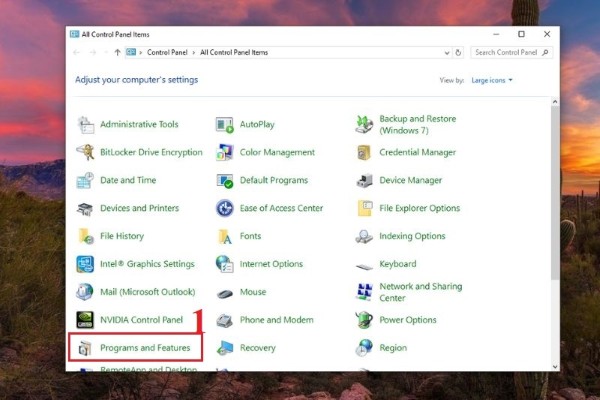Open Color Management link text
The width and height of the screenshot is (600, 400).
pos(277,152)
